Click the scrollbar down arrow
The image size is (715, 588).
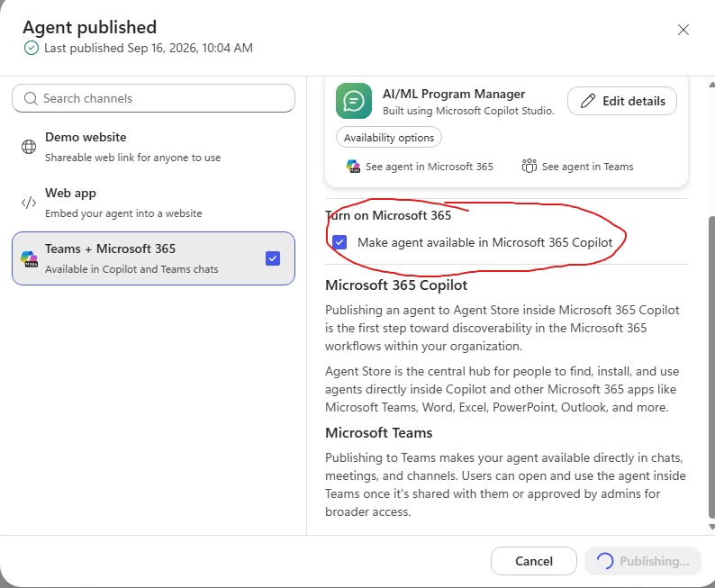click(711, 527)
